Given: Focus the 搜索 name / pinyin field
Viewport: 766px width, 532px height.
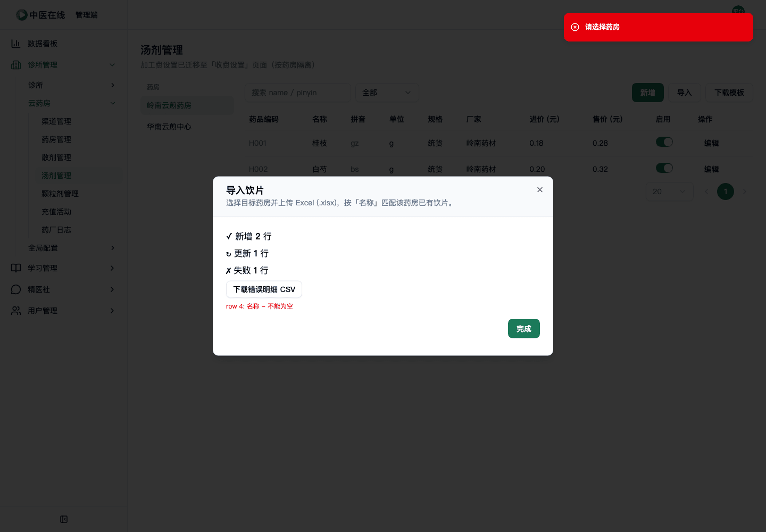Looking at the screenshot, I should coord(298,93).
